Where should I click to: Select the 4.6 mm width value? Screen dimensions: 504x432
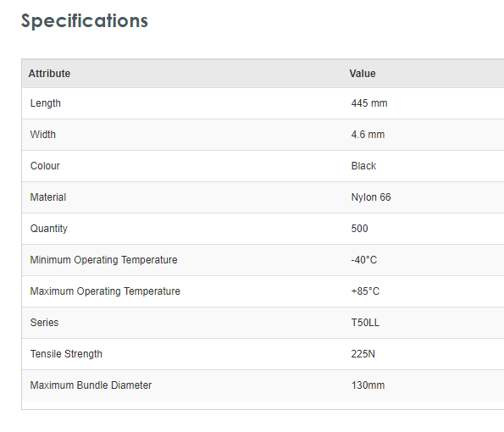(x=368, y=135)
